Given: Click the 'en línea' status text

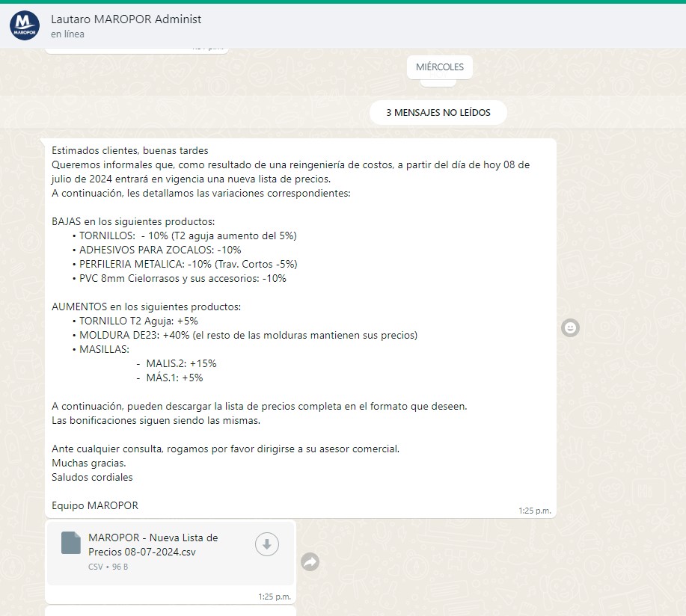Looking at the screenshot, I should pos(67,34).
